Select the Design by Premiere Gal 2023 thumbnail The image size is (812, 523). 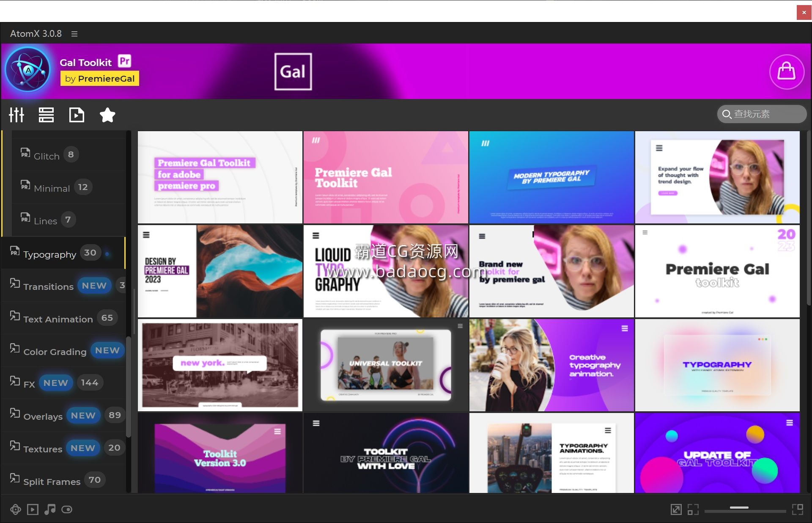click(220, 271)
